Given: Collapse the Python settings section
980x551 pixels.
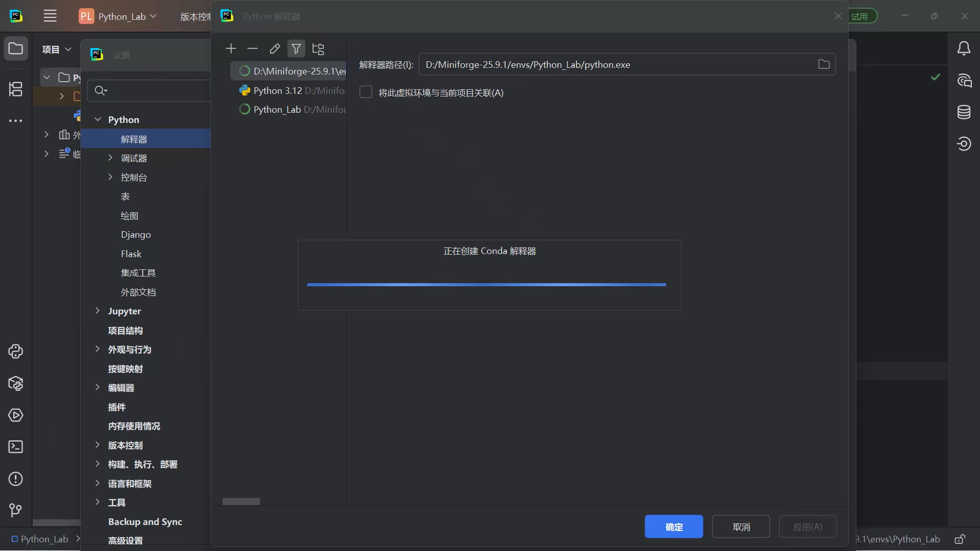Looking at the screenshot, I should pyautogui.click(x=97, y=119).
